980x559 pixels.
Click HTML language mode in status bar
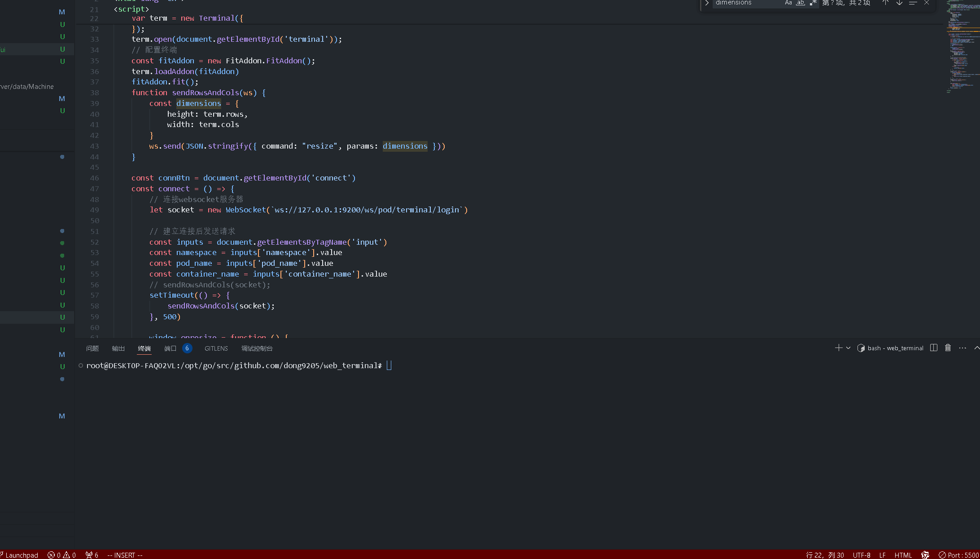tap(903, 555)
